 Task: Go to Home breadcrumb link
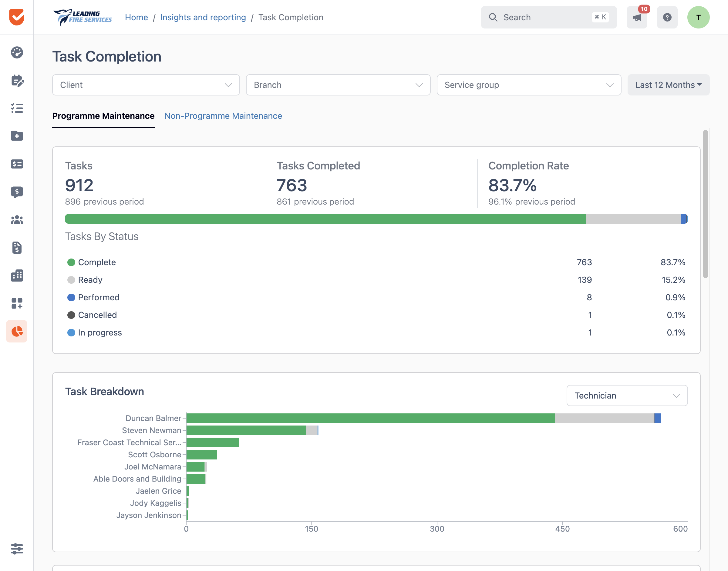click(x=136, y=17)
